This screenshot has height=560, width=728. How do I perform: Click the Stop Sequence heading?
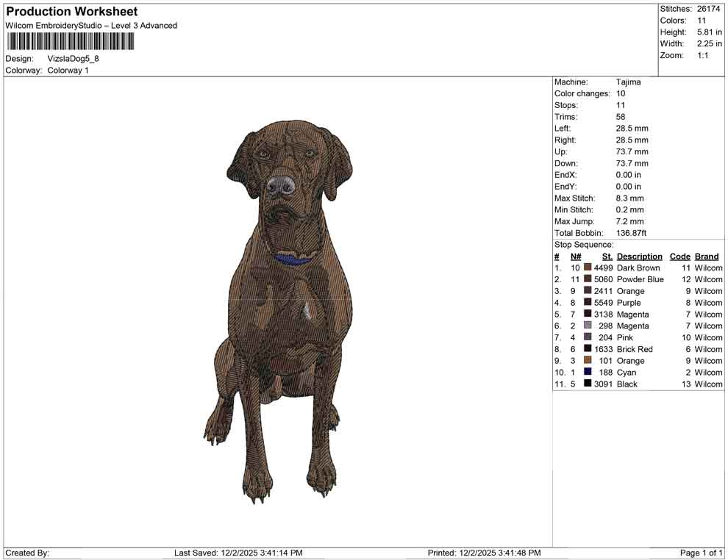coord(584,244)
